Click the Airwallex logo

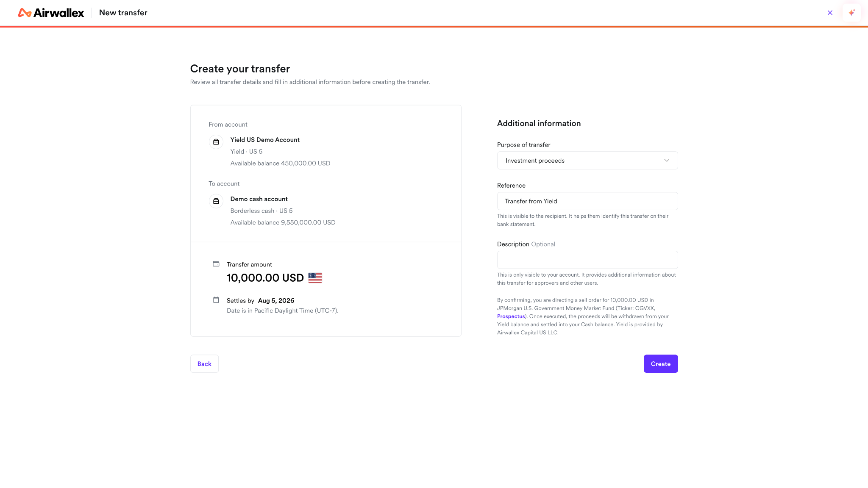tap(51, 13)
